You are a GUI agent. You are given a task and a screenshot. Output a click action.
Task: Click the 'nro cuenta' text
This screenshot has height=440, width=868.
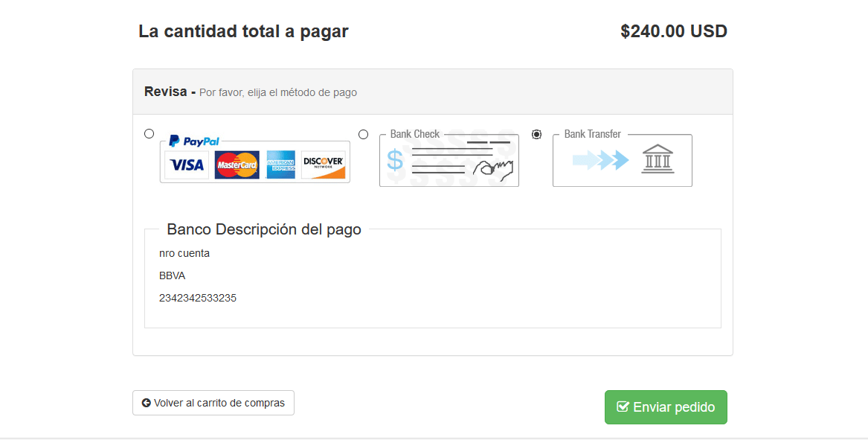click(x=184, y=254)
